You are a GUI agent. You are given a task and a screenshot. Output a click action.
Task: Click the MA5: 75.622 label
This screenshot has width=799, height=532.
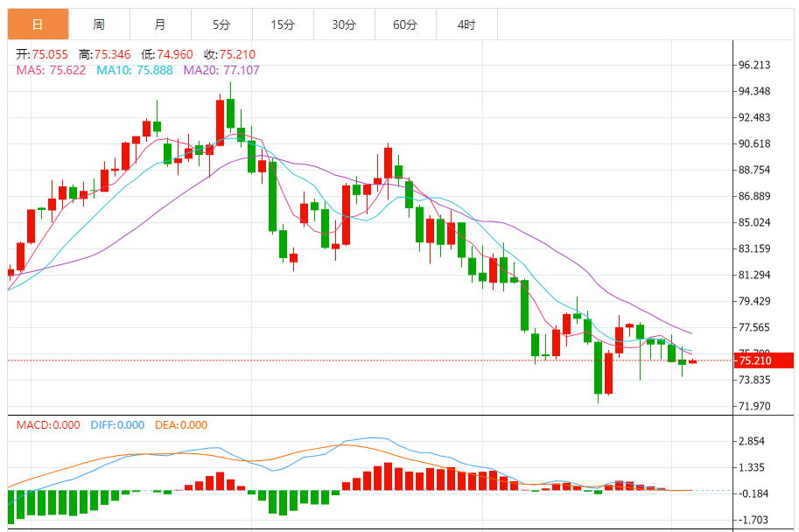(51, 70)
